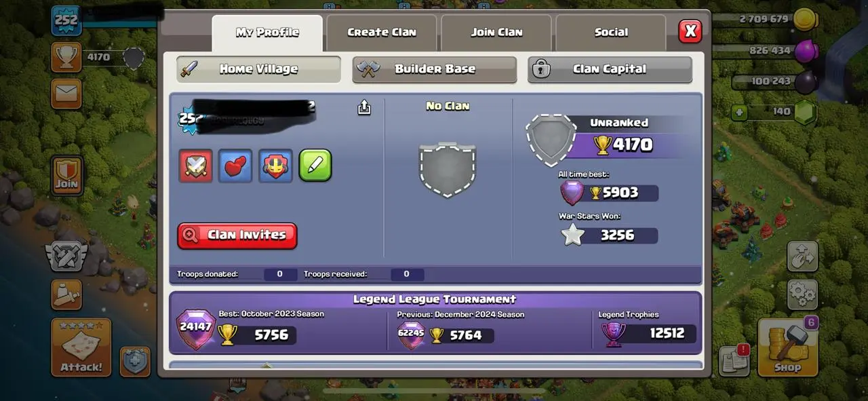Open the Shop hammer and coins
Viewport: 868px width, 401px height.
point(788,347)
